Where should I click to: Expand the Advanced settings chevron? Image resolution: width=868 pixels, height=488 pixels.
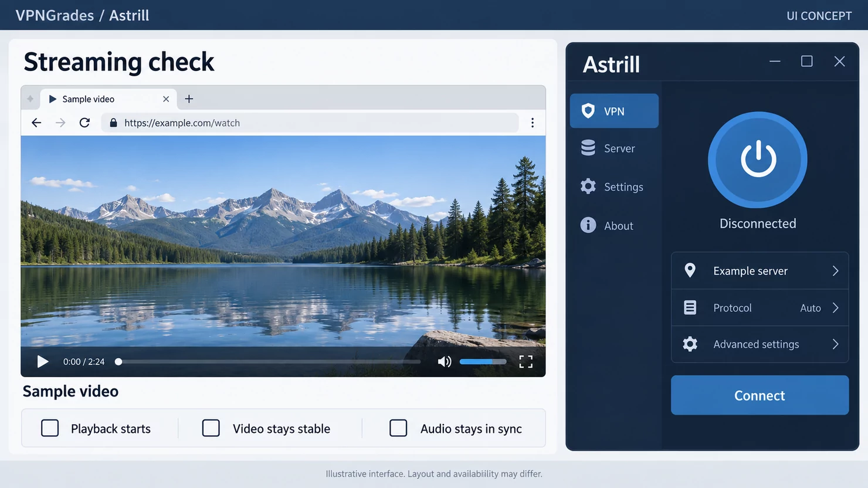click(x=836, y=344)
